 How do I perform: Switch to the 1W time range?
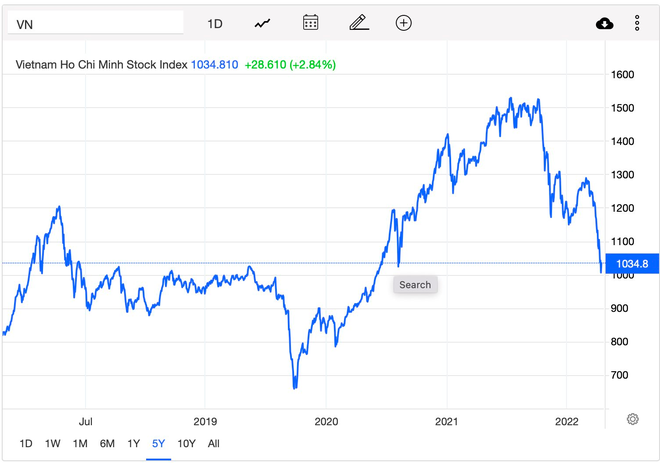(53, 444)
